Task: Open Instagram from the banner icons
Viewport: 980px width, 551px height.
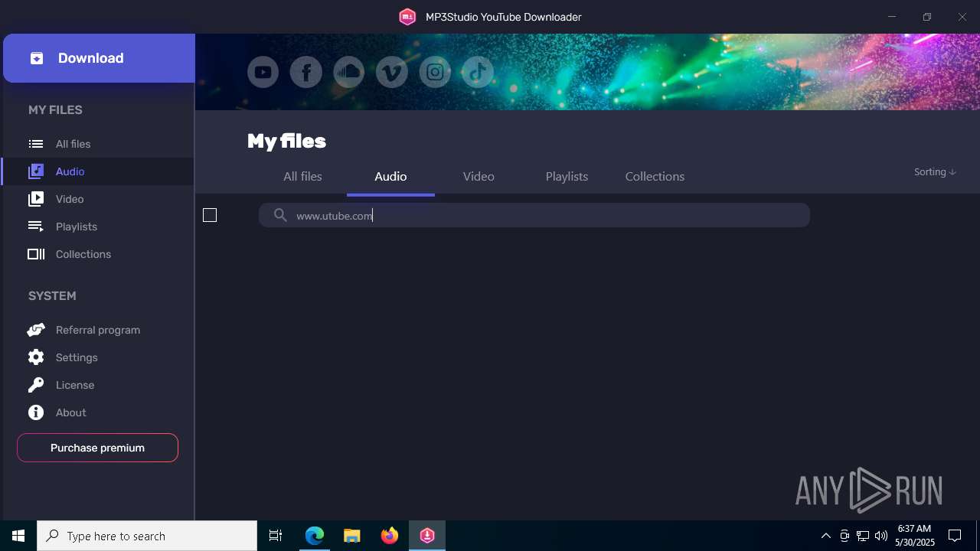Action: [435, 73]
